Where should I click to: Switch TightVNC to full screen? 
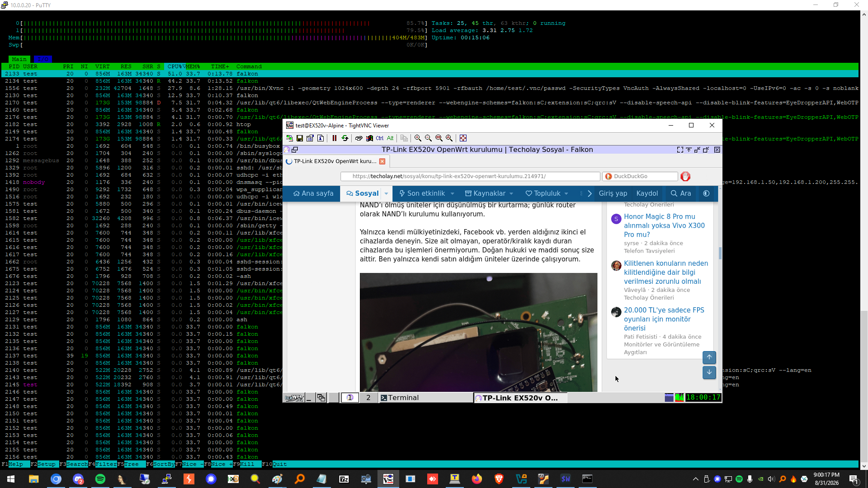click(x=463, y=138)
